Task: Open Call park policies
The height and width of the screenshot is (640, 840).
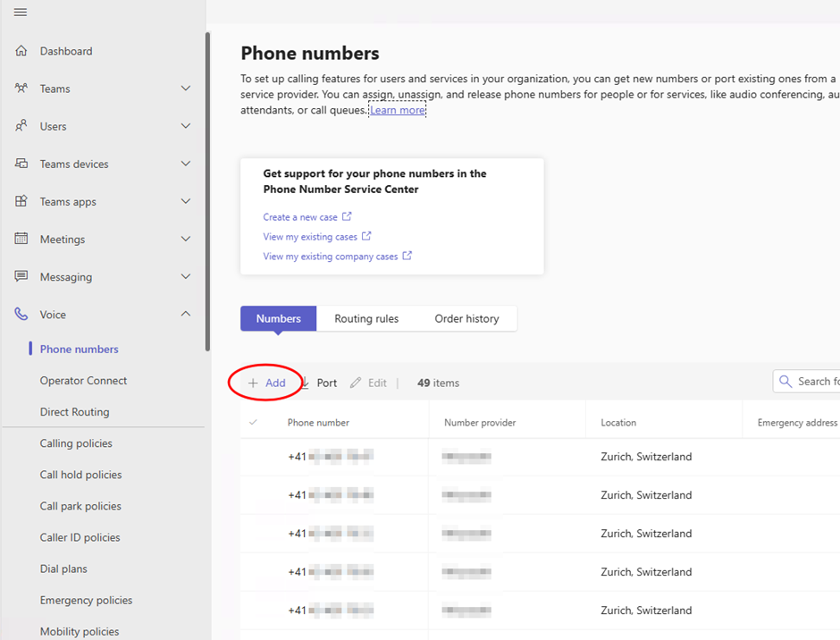Action: pyautogui.click(x=80, y=506)
